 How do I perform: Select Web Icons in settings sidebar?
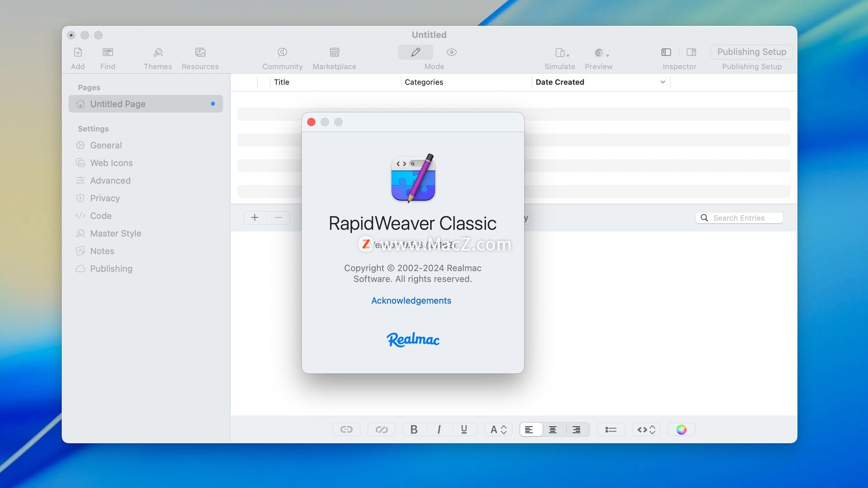tap(111, 163)
